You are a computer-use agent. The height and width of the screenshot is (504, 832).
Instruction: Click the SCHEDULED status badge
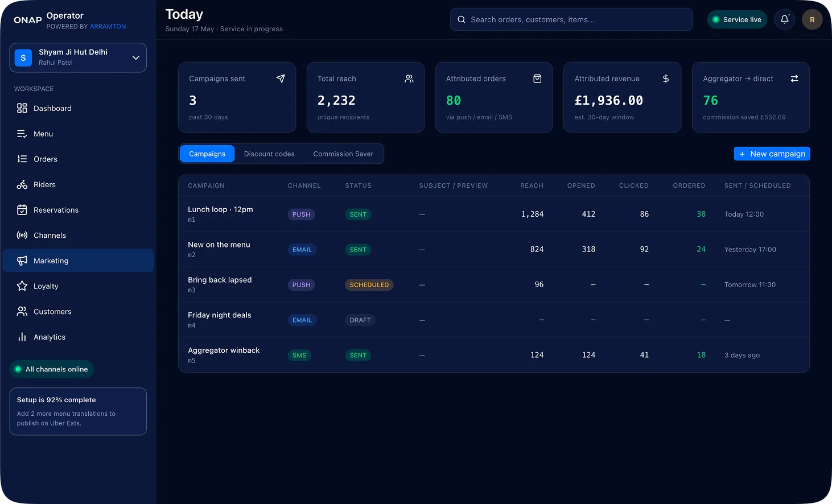[369, 285]
